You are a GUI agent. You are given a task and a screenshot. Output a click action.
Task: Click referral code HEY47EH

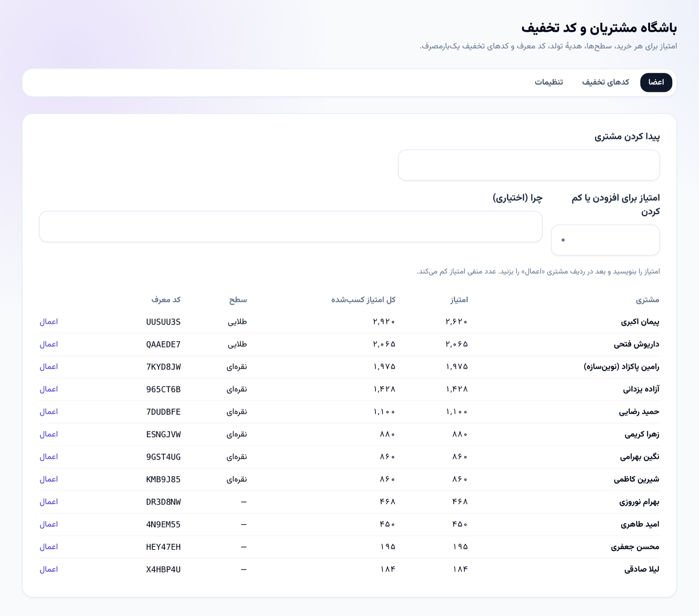pos(163,547)
